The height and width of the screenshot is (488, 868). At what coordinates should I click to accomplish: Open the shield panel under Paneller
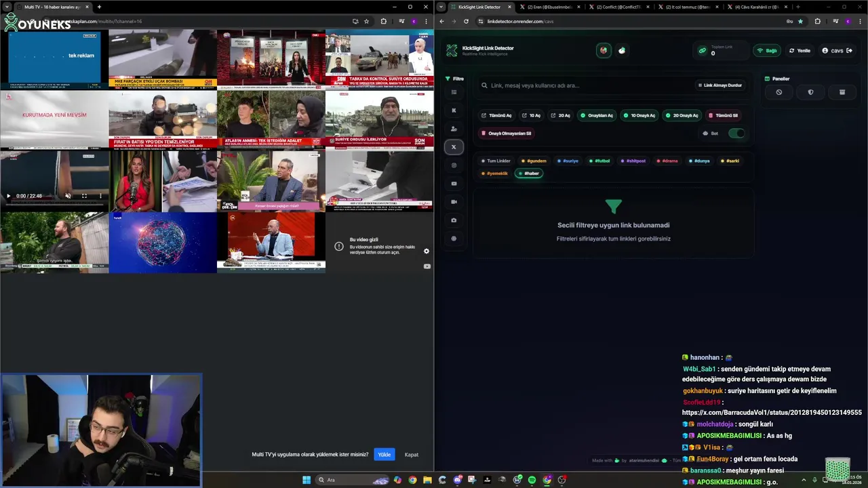coord(810,92)
